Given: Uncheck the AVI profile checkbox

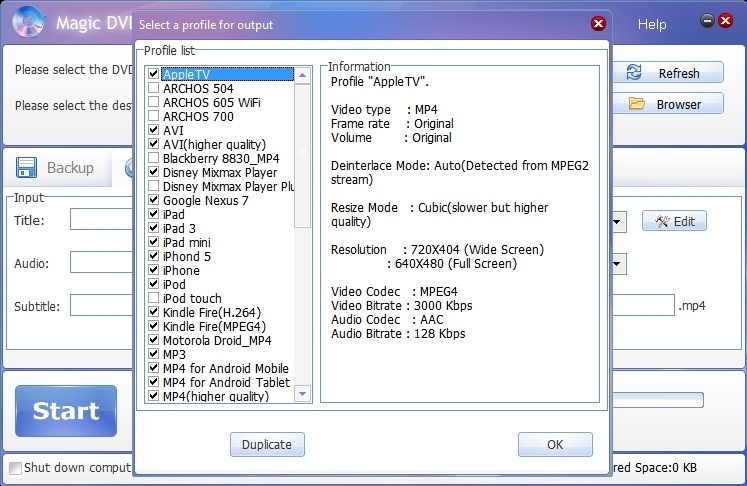Looking at the screenshot, I should [x=153, y=130].
